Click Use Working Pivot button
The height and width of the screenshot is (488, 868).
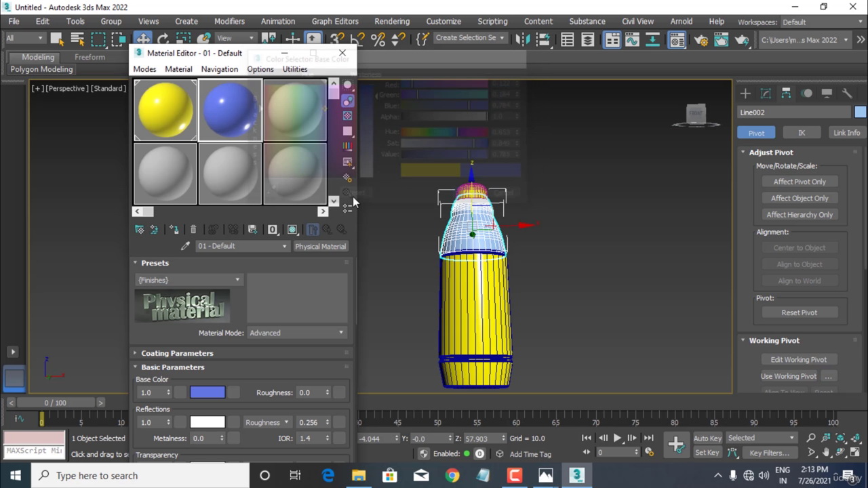(789, 376)
